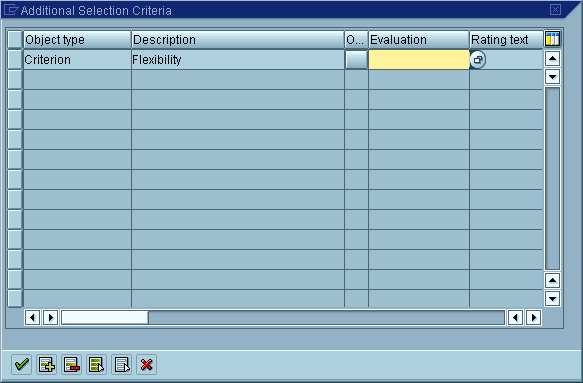Image resolution: width=583 pixels, height=383 pixels.
Task: Click the select-all corner cell left of Object type
Action: 15,39
